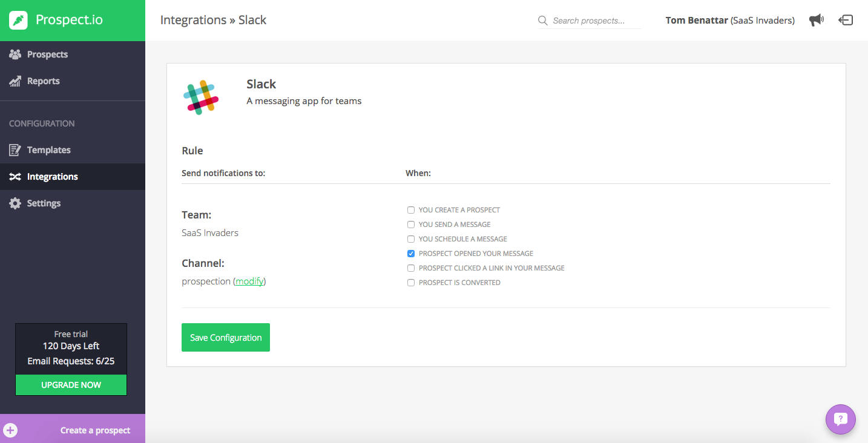
Task: Open the purple help chat bubble
Action: point(841,419)
